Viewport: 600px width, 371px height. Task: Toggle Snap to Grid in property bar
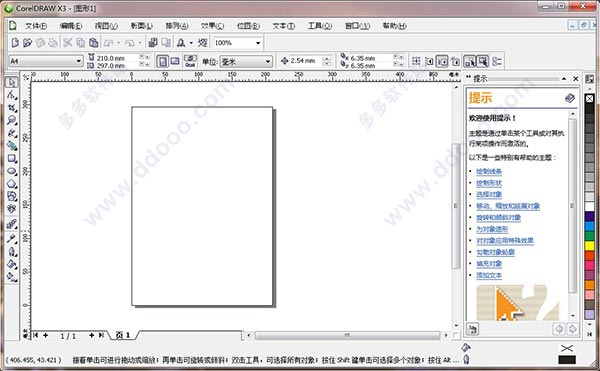416,61
